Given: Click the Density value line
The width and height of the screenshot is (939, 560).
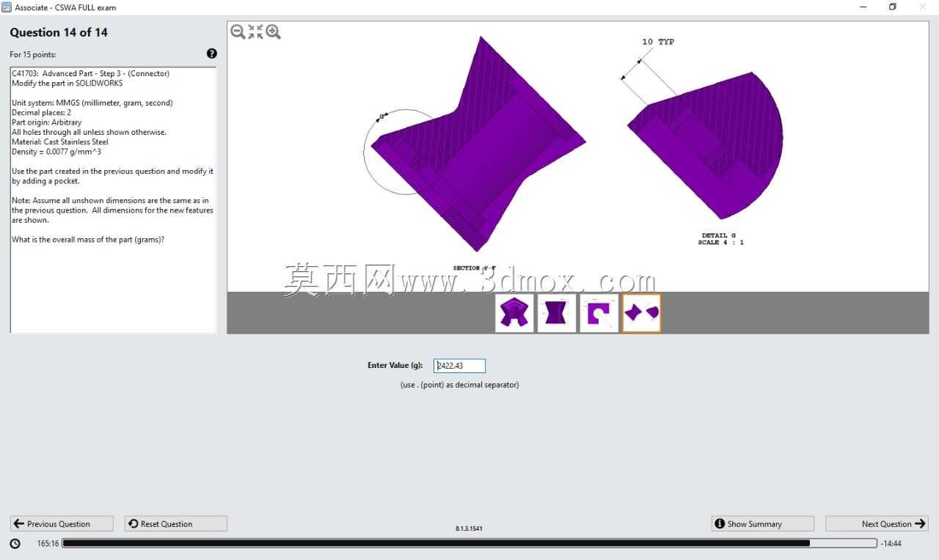Looking at the screenshot, I should pyautogui.click(x=56, y=152).
